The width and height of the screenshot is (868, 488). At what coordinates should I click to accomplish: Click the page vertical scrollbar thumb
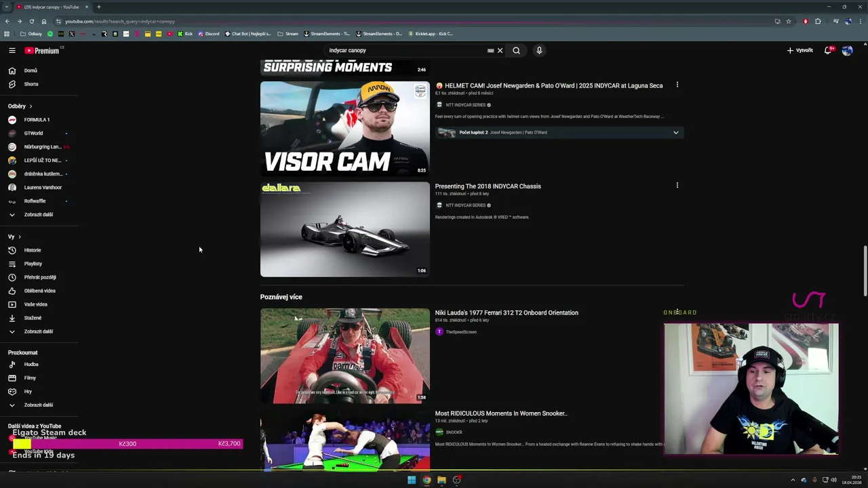click(865, 270)
